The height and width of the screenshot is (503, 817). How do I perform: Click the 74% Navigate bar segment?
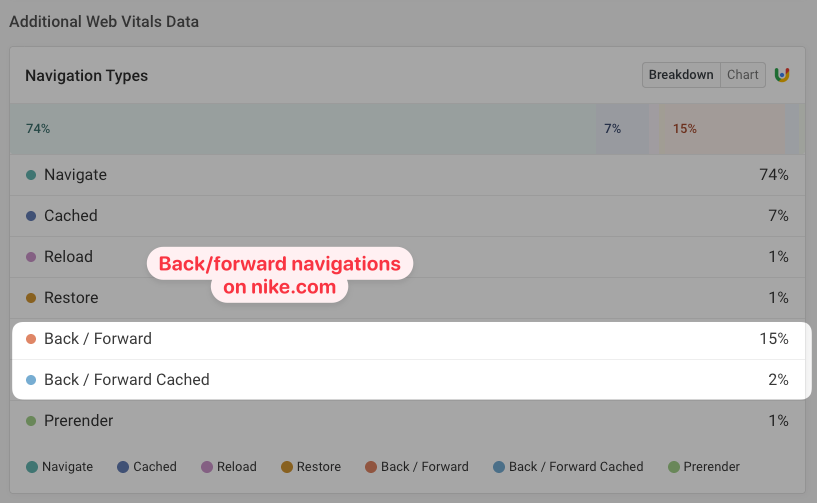tap(300, 129)
